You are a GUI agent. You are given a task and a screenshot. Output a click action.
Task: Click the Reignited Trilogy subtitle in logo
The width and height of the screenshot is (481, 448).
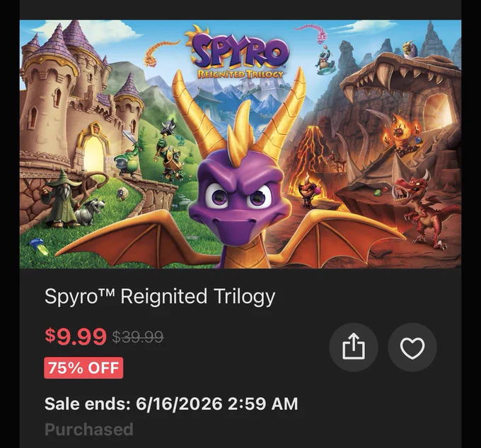240,74
